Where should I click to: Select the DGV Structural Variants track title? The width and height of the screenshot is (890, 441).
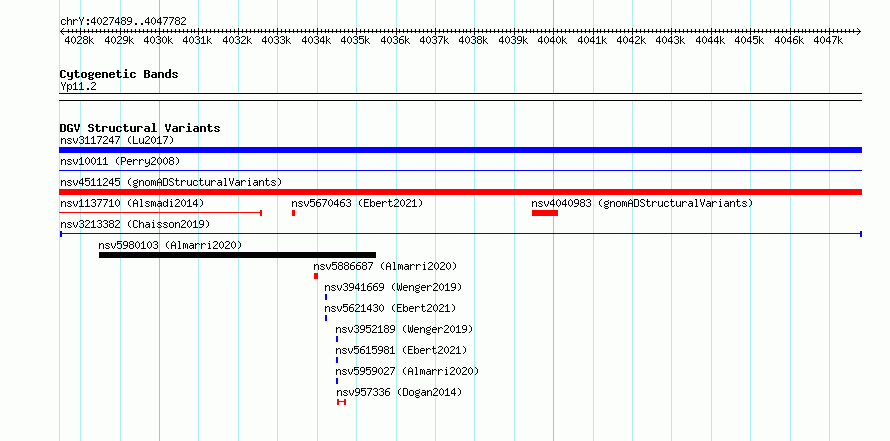pos(140,128)
